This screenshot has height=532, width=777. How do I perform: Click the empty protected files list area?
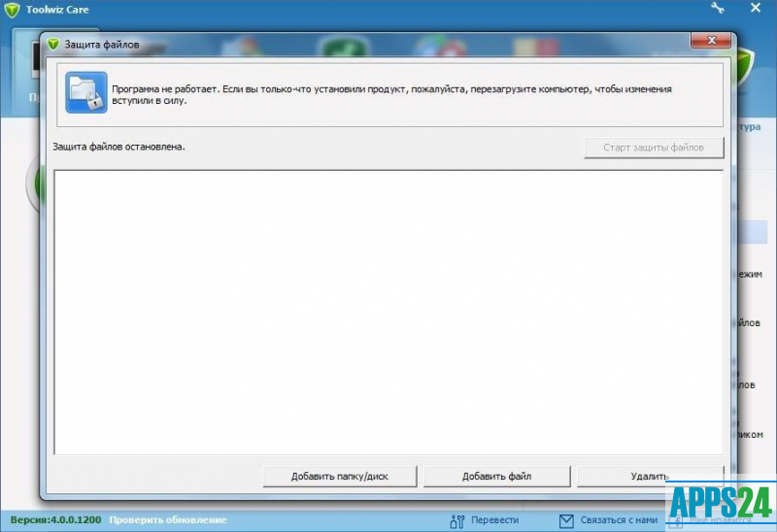click(x=388, y=312)
